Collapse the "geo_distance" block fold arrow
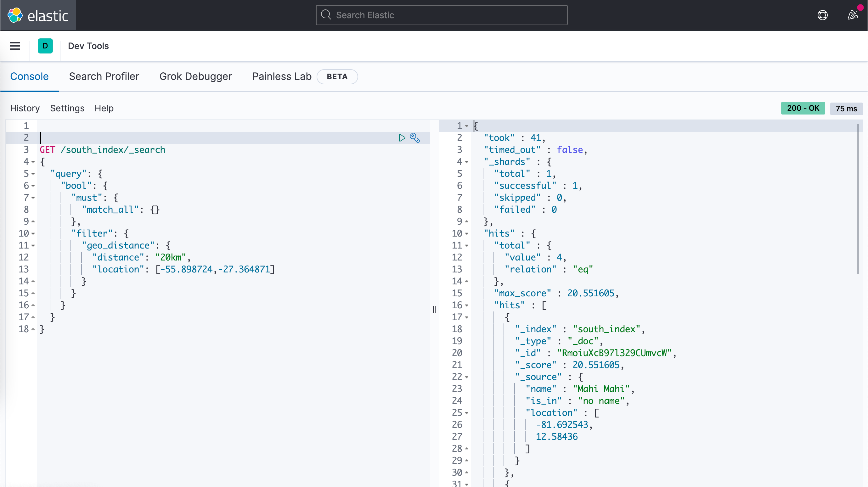 [x=33, y=246]
